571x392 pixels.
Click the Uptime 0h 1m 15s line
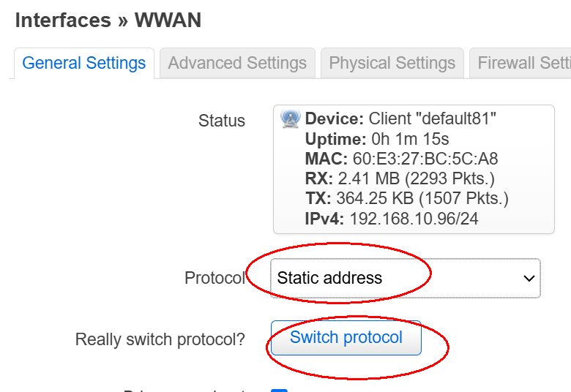click(377, 139)
